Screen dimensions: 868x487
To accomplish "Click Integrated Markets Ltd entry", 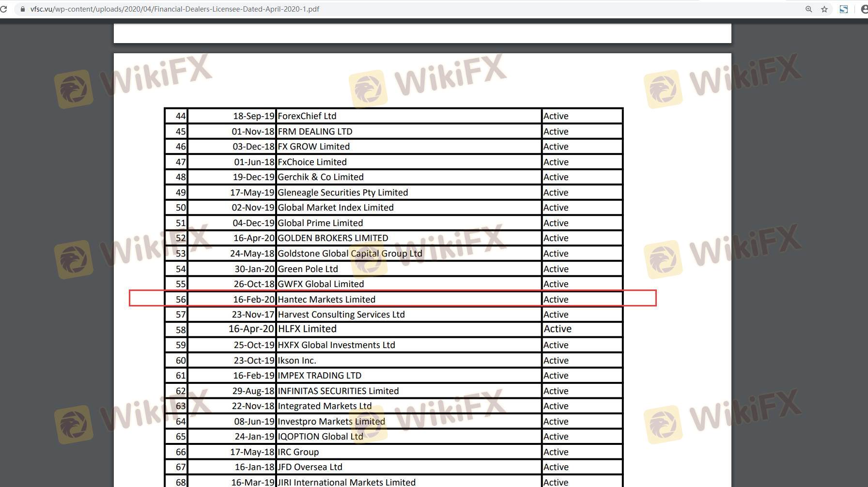I will [x=325, y=406].
